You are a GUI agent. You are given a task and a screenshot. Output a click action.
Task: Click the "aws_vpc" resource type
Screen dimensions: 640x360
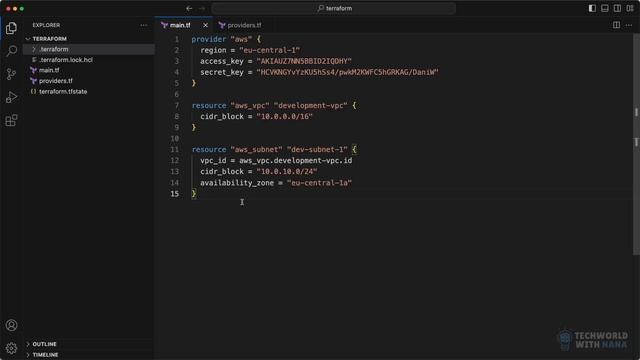coord(250,105)
